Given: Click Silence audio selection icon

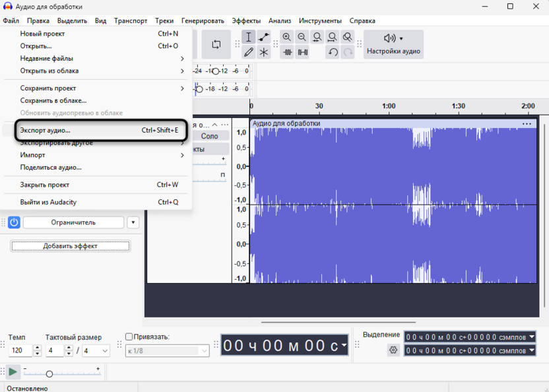Looking at the screenshot, I should 302,52.
